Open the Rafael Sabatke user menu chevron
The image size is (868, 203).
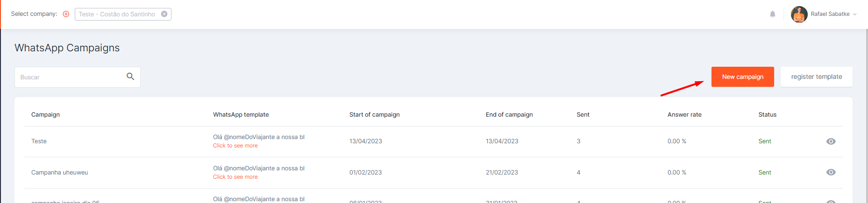pos(855,14)
